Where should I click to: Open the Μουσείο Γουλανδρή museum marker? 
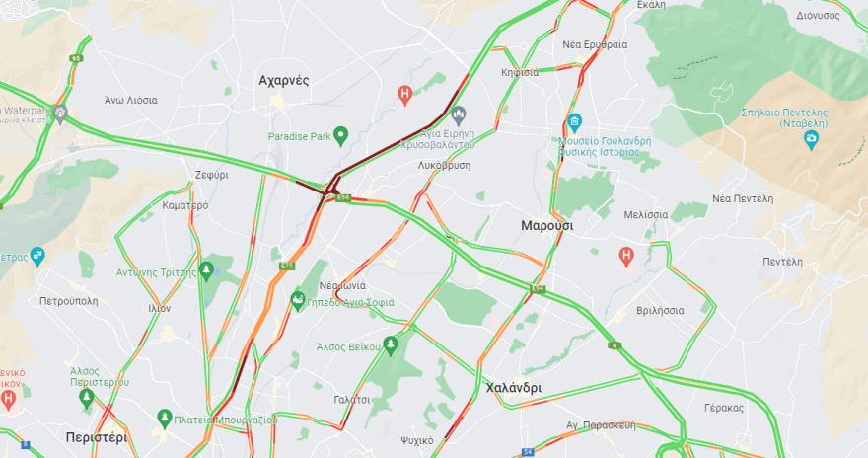click(x=575, y=122)
